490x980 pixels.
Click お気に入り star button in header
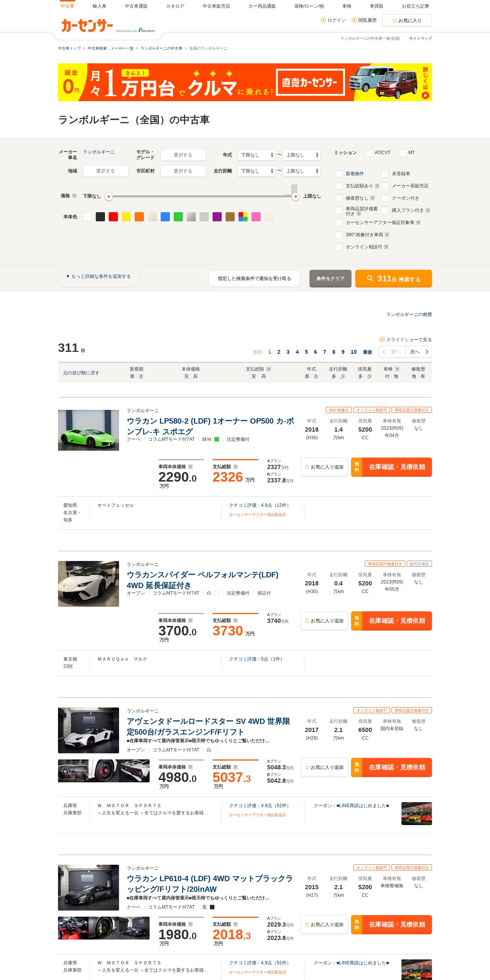[x=407, y=21]
